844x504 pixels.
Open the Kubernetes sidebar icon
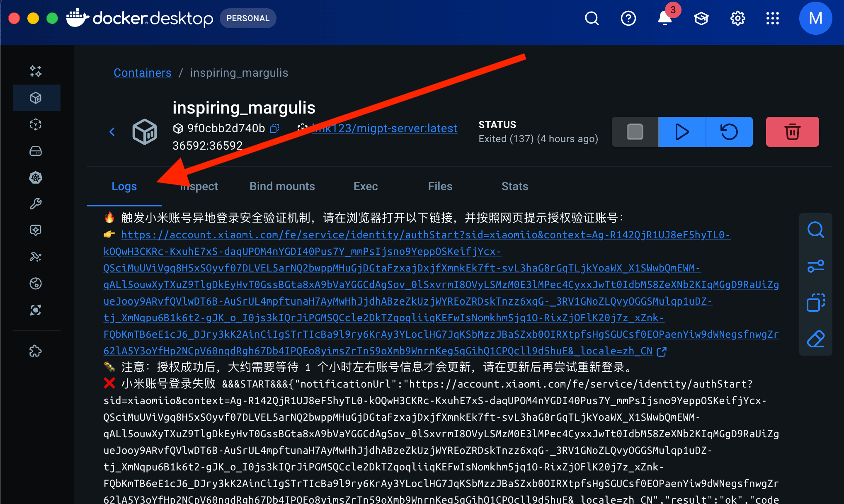[36, 177]
